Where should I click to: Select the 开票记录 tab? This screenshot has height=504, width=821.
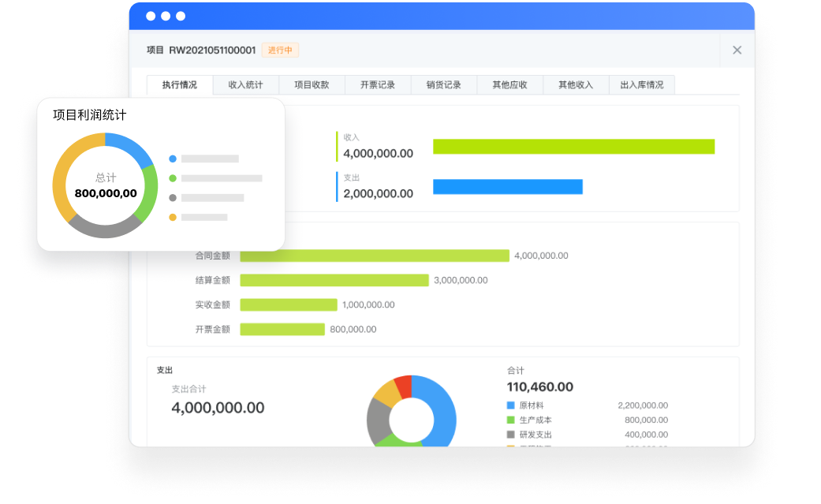click(x=378, y=85)
